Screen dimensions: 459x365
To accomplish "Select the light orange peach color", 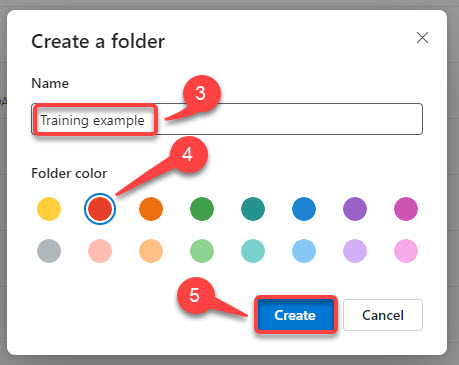I will click(x=151, y=251).
